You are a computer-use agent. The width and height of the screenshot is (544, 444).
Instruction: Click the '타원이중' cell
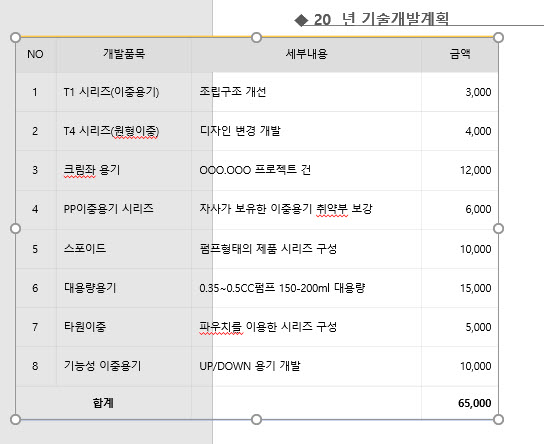[x=124, y=327]
